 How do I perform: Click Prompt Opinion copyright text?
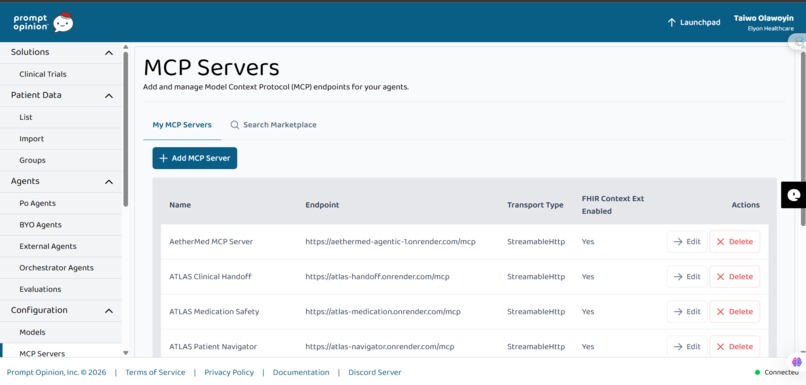(57, 372)
